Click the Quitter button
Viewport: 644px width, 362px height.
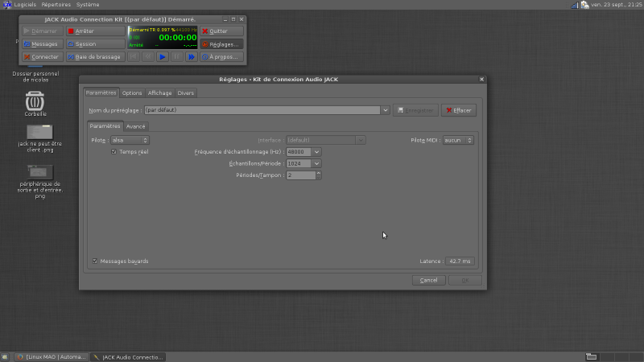(222, 31)
